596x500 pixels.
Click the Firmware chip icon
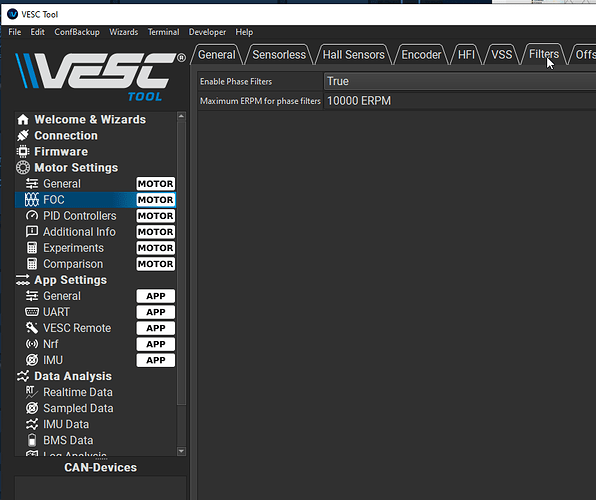[23, 151]
